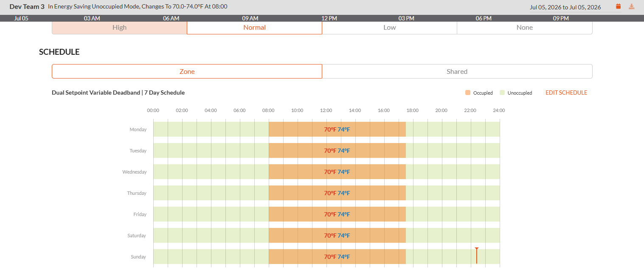Click Saturday's occupied 70°F 74°F block
The image size is (644, 278).
pyautogui.click(x=337, y=236)
